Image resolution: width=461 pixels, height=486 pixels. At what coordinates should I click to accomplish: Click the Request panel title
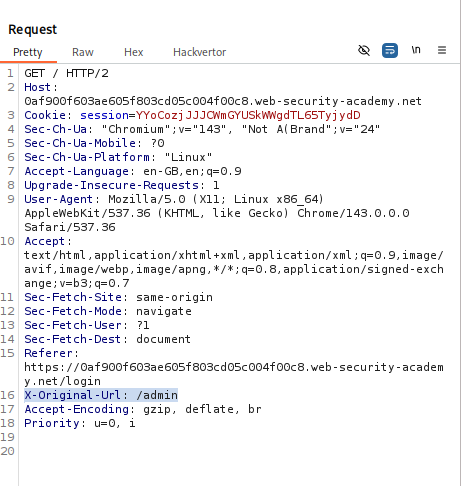pos(33,29)
